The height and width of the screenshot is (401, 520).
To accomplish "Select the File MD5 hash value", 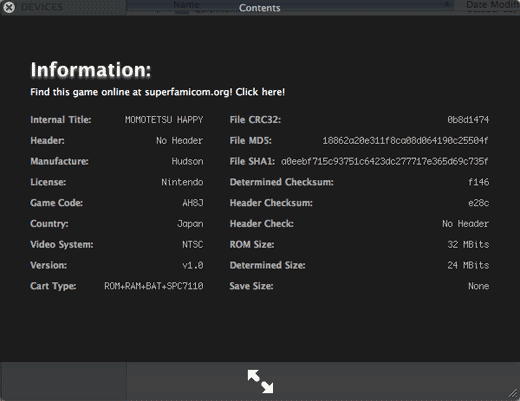I will pos(405,141).
